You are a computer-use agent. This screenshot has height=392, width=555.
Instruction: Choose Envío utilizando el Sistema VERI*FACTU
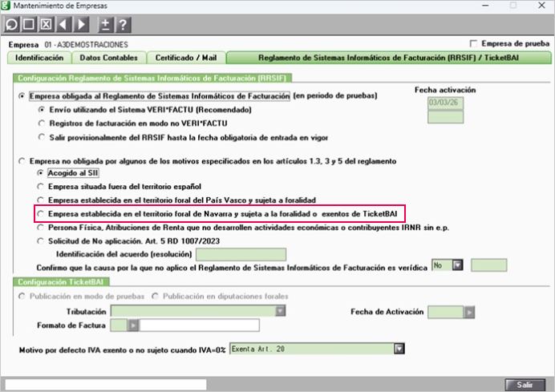(x=42, y=110)
